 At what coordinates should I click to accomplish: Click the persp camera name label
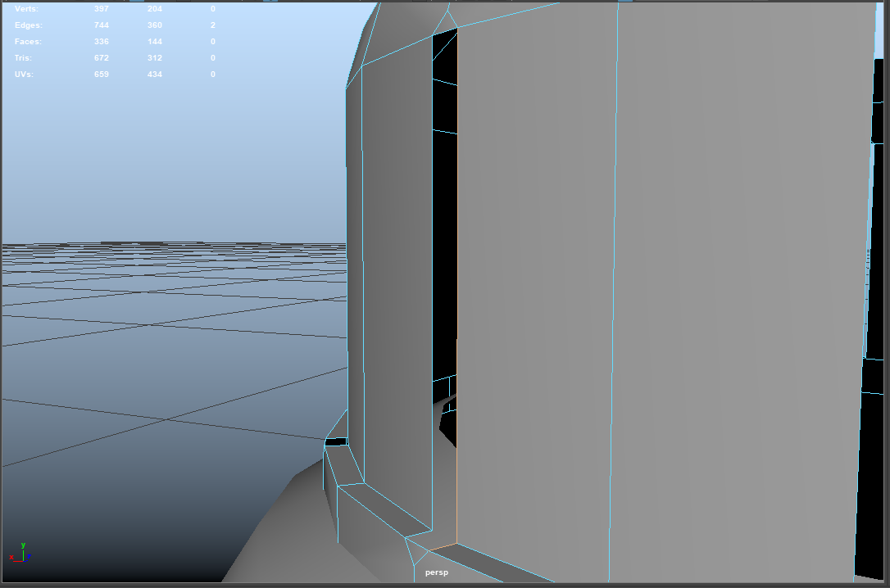pos(437,572)
